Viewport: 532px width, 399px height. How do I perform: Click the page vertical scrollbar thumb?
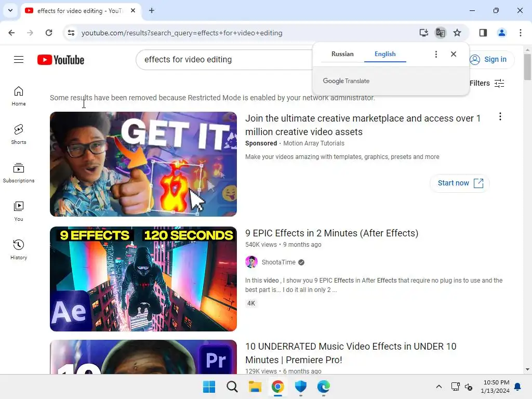pos(527,67)
